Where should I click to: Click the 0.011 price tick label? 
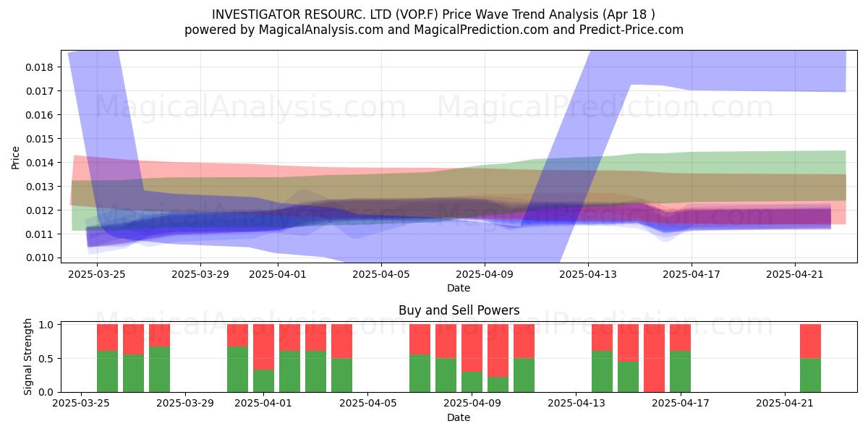41,234
